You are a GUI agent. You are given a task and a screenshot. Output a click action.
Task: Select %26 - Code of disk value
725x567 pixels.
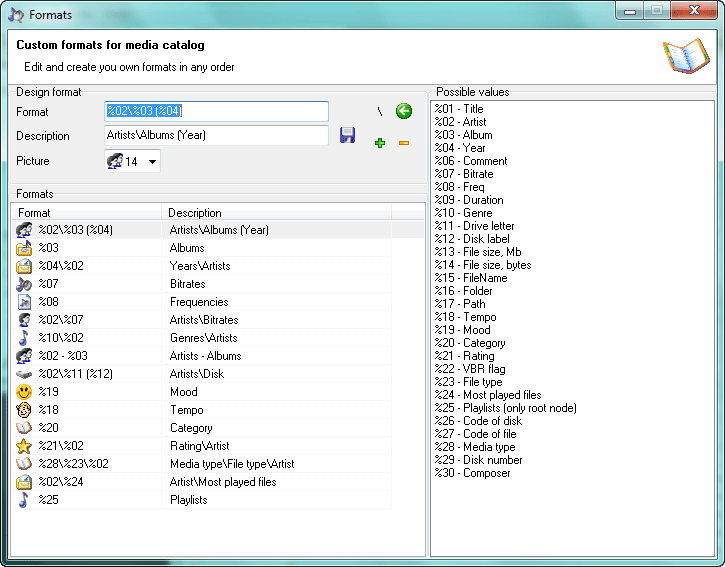(x=478, y=421)
